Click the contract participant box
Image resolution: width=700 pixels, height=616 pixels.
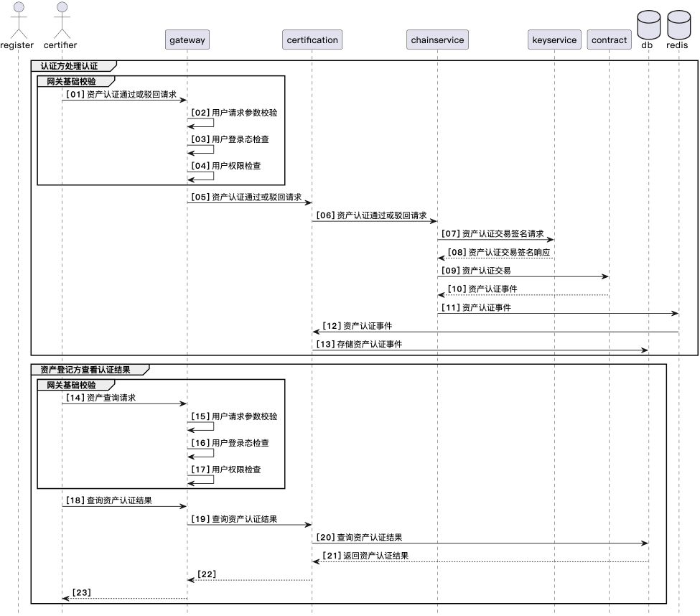609,40
